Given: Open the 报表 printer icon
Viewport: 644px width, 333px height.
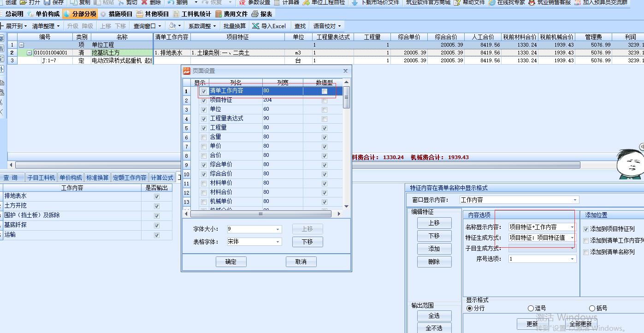Looking at the screenshot, I should [x=255, y=14].
